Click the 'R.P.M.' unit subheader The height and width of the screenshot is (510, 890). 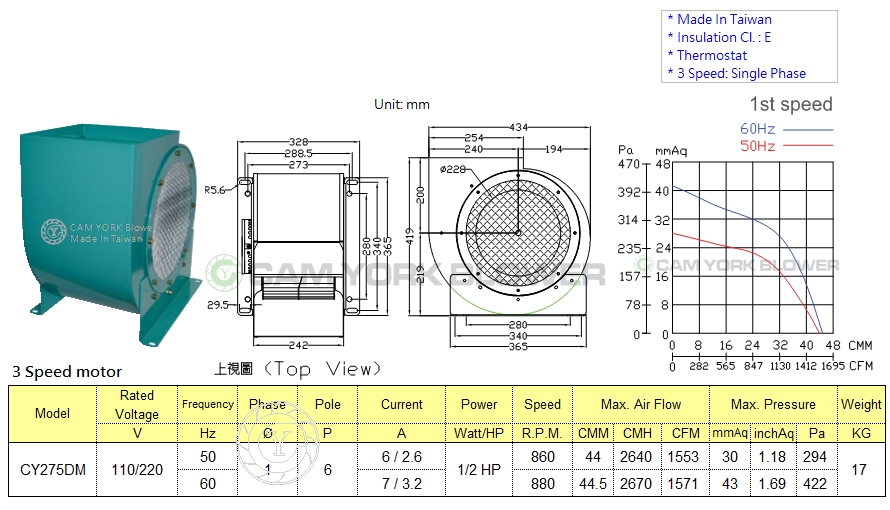point(542,433)
